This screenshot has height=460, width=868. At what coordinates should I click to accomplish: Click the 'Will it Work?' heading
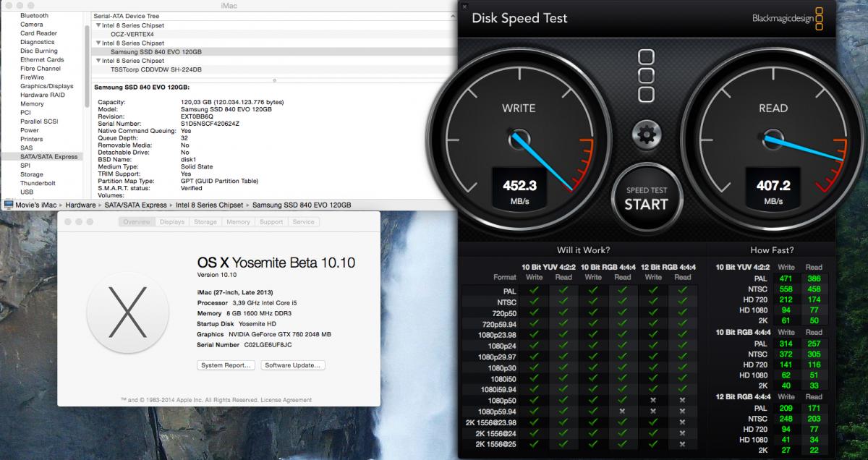[583, 250]
